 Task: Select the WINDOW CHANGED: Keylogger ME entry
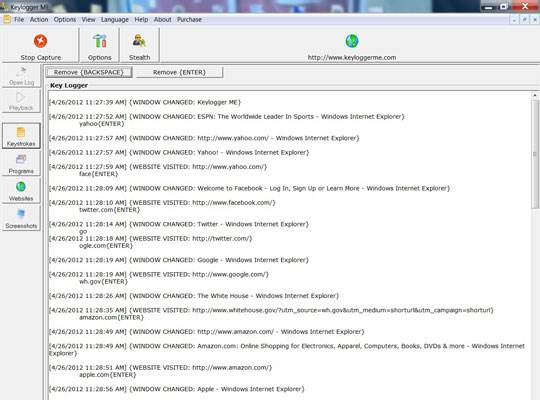(145, 102)
